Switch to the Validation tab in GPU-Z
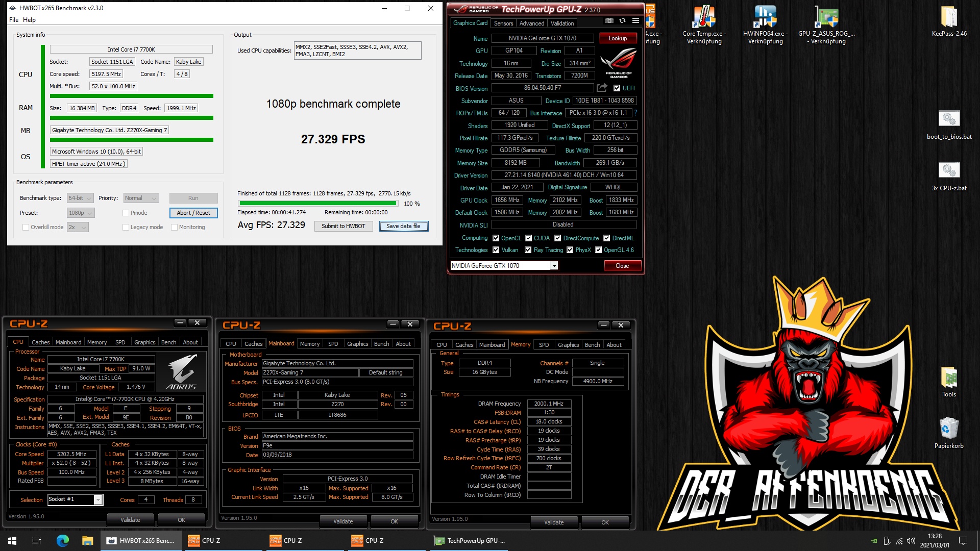 pyautogui.click(x=562, y=23)
